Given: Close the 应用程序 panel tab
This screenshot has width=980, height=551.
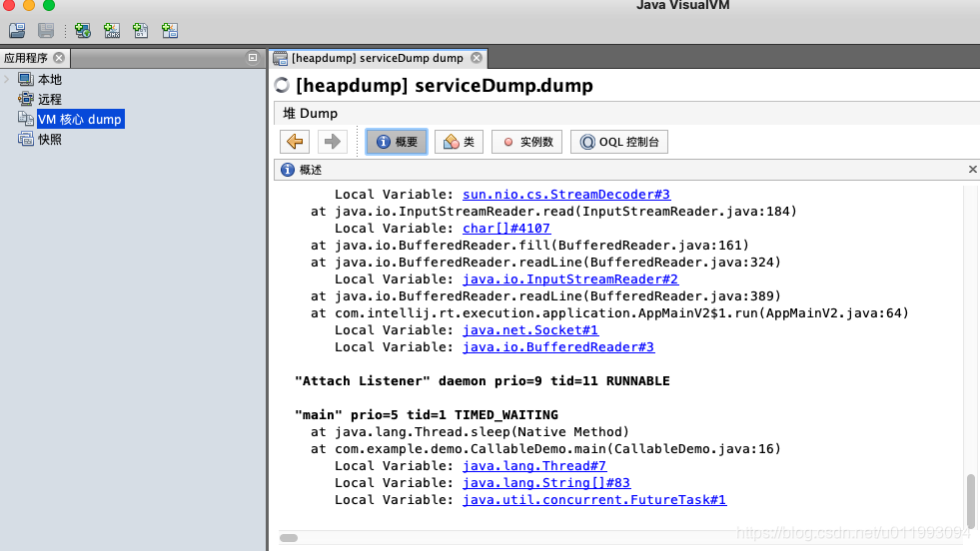Looking at the screenshot, I should tap(59, 58).
